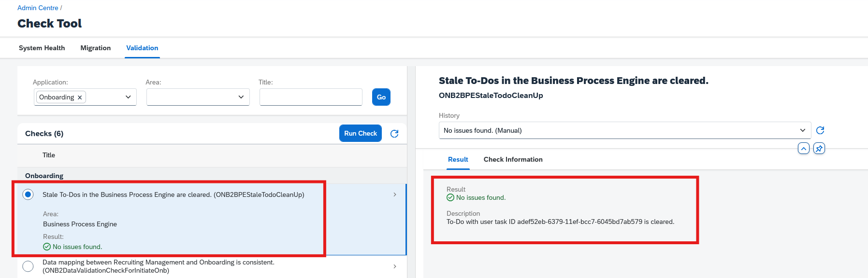Viewport: 868px width, 278px height.
Task: Click the green check icon in the check list result
Action: 47,247
